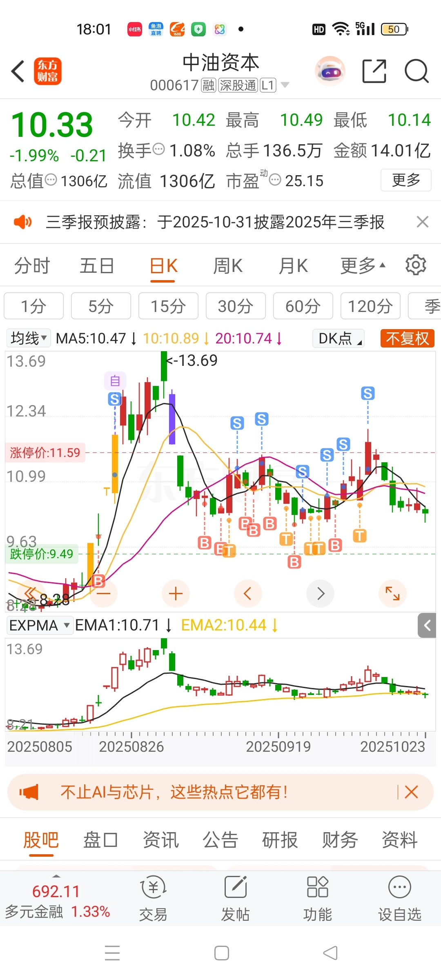
Task: Jump to earliest data double-arrow
Action: pyautogui.click(x=31, y=593)
